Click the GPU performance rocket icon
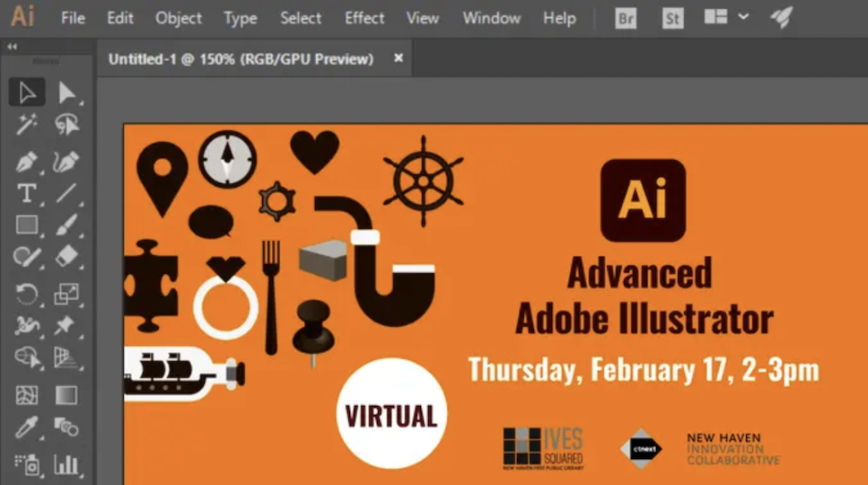Viewport: 868px width, 485px height. 782,18
